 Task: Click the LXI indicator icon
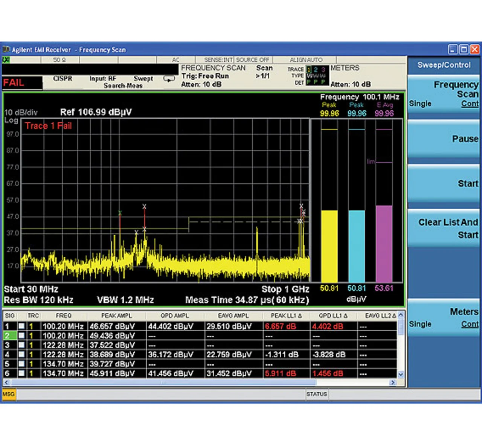(6, 59)
